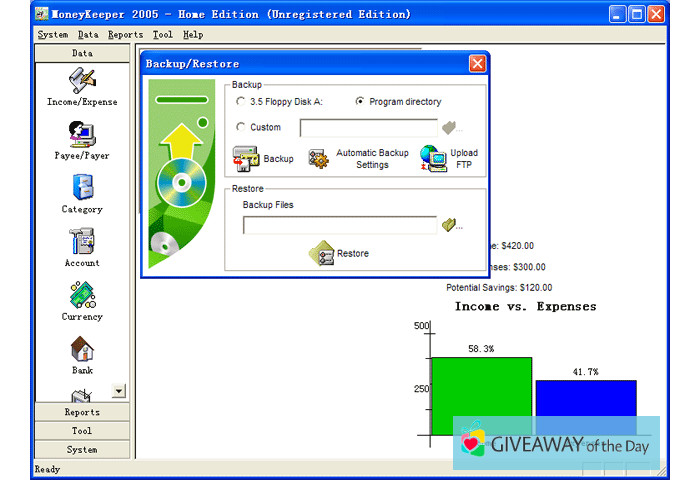Select the Bank icon in sidebar
The width and height of the screenshot is (700, 480).
[x=82, y=350]
